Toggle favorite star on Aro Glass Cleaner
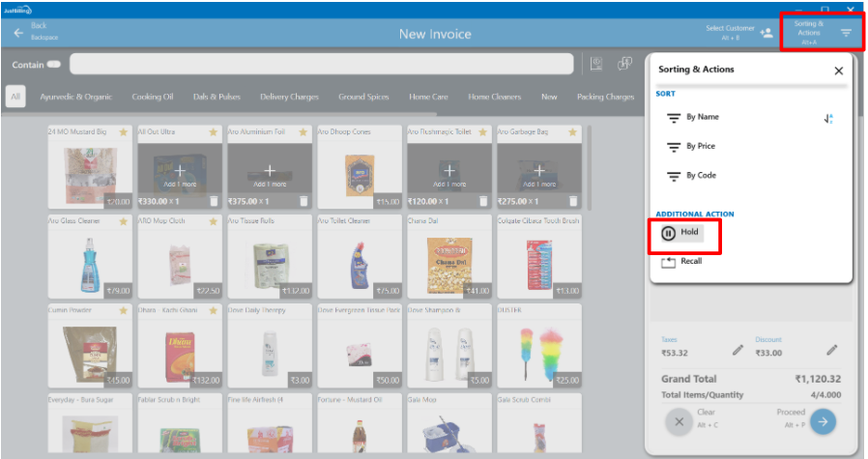The height and width of the screenshot is (459, 868). click(123, 221)
